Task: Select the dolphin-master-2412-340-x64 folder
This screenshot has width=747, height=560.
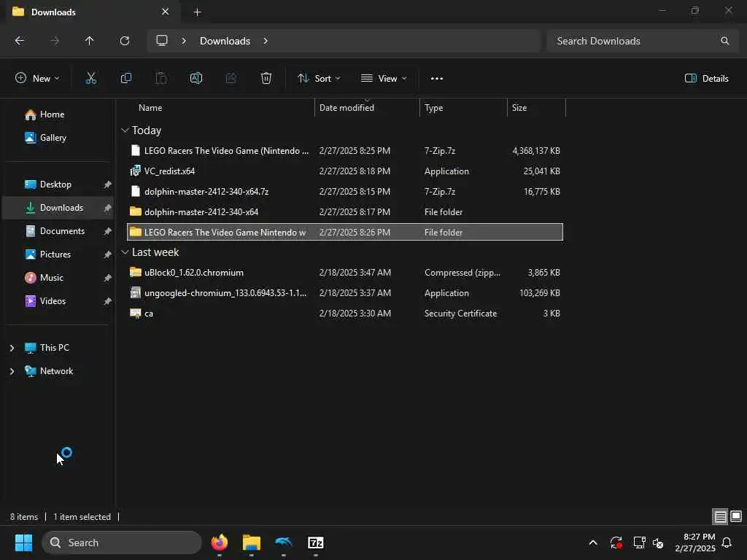Action: pos(345,212)
